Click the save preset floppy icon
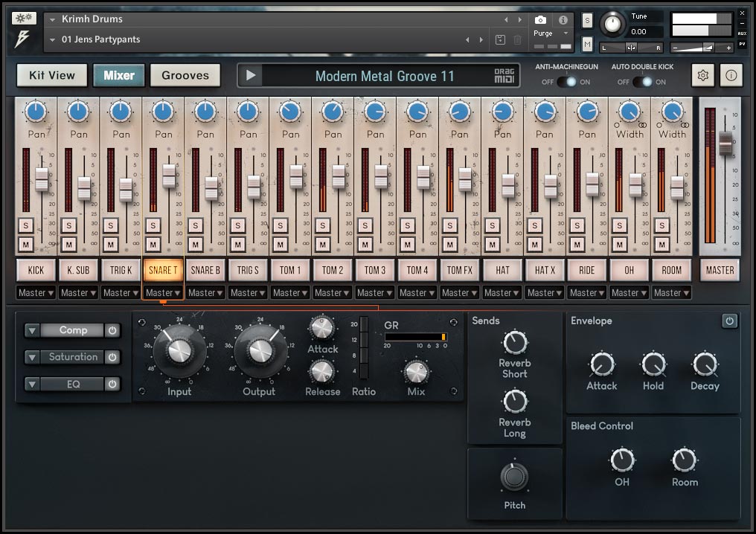This screenshot has width=756, height=534. (501, 39)
